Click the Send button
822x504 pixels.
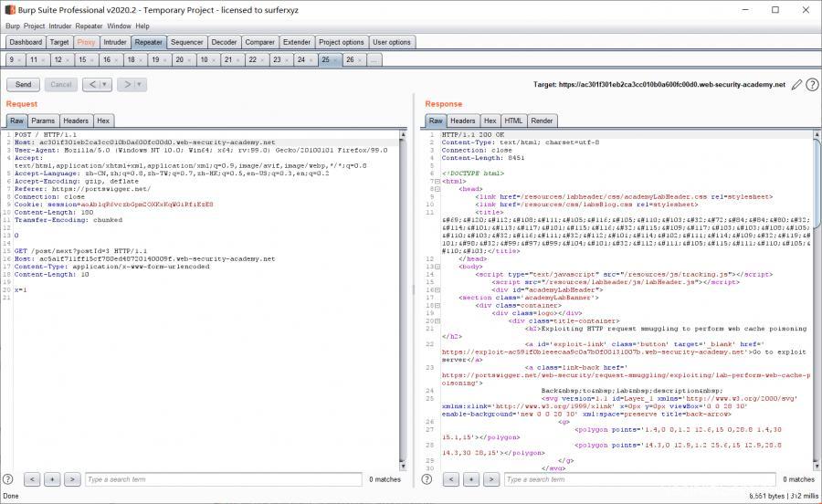[x=23, y=85]
